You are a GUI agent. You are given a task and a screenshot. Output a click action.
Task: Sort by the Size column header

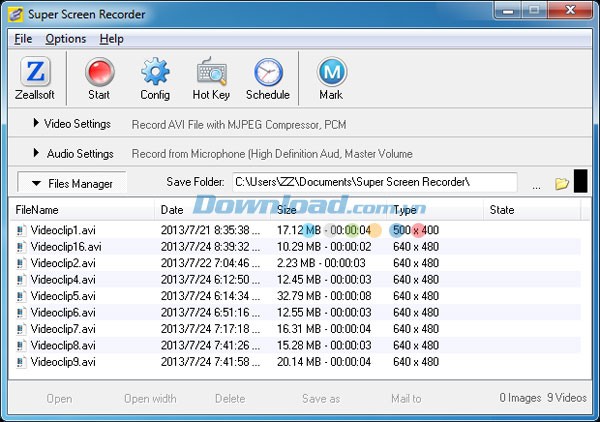pos(328,210)
